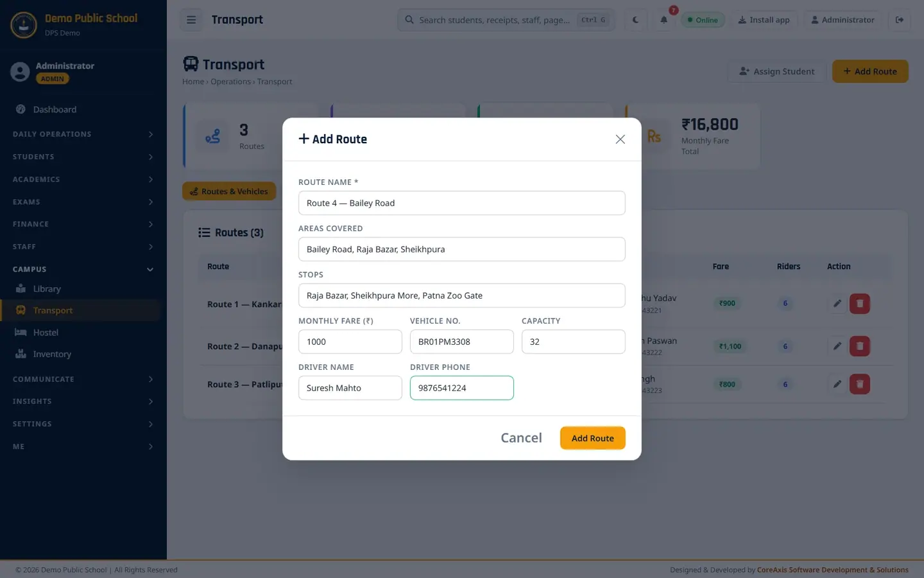Expand the Students section
This screenshot has width=924, height=578.
click(x=83, y=157)
